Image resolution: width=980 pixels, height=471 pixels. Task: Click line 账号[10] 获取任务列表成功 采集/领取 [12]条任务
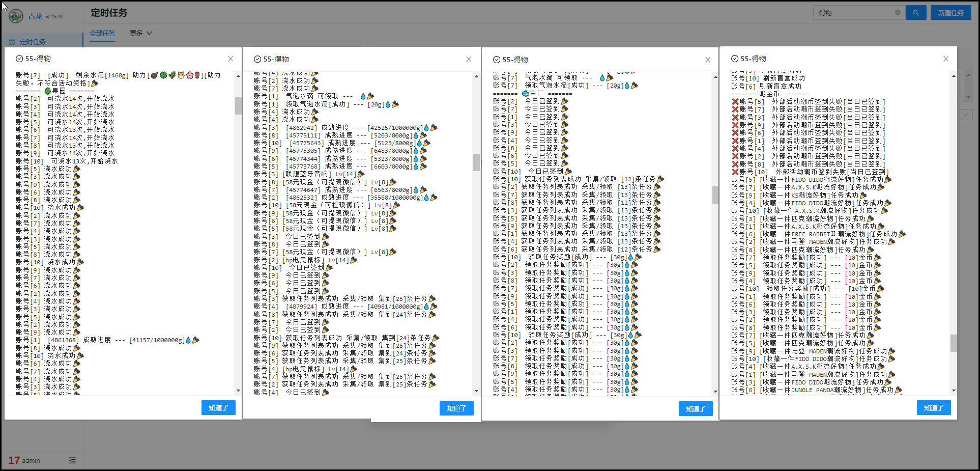pyautogui.click(x=579, y=179)
